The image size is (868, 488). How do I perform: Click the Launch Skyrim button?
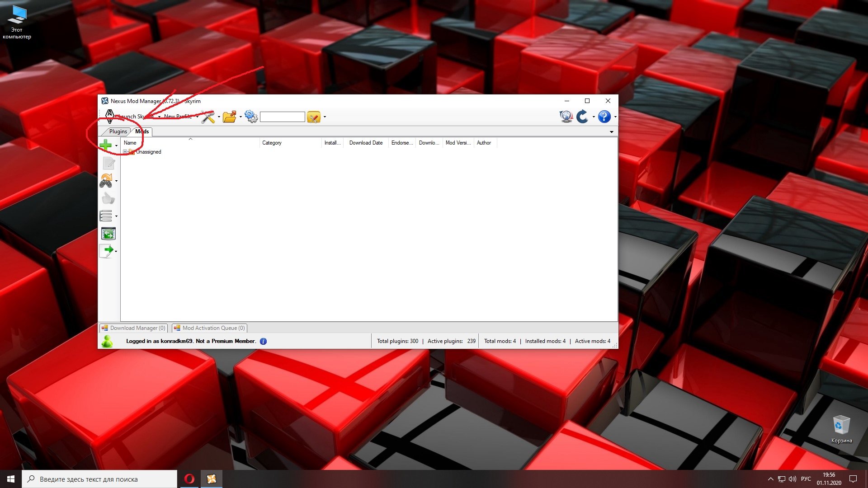pyautogui.click(x=131, y=117)
